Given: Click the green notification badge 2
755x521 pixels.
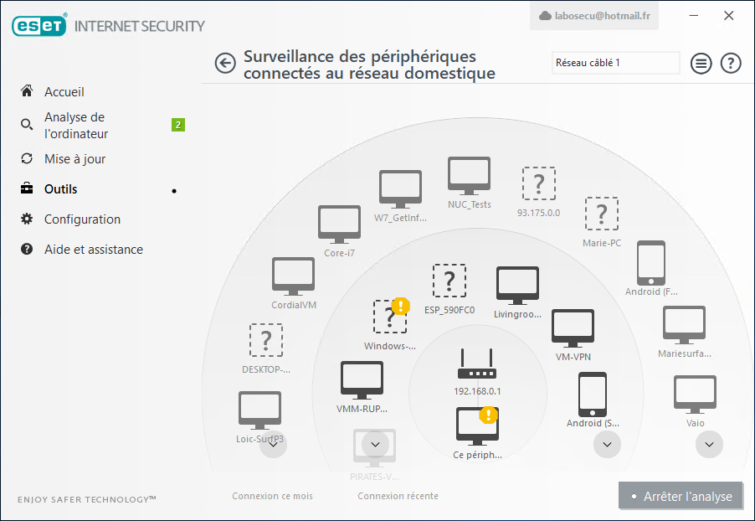Looking at the screenshot, I should (178, 125).
